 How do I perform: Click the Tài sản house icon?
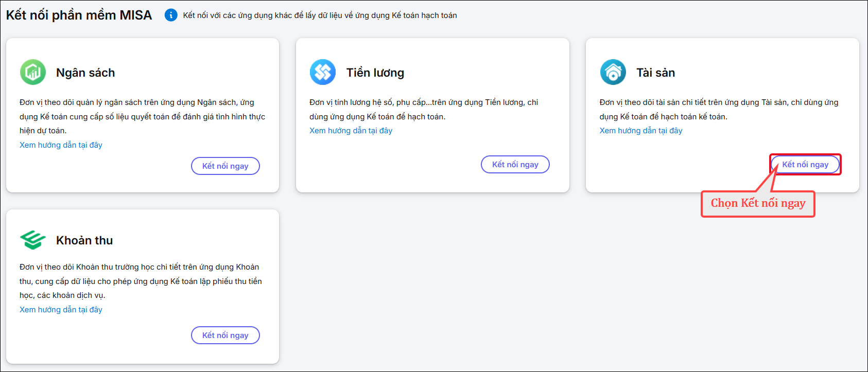point(613,72)
